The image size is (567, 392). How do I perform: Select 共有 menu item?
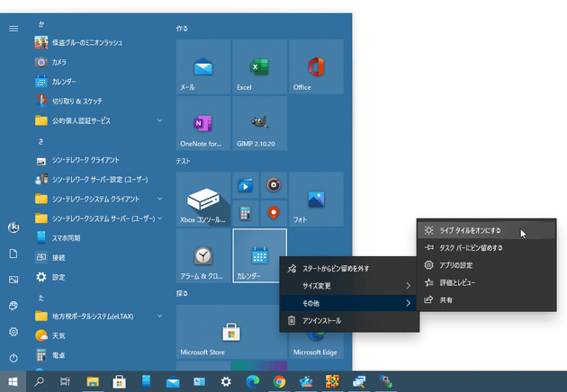486,300
